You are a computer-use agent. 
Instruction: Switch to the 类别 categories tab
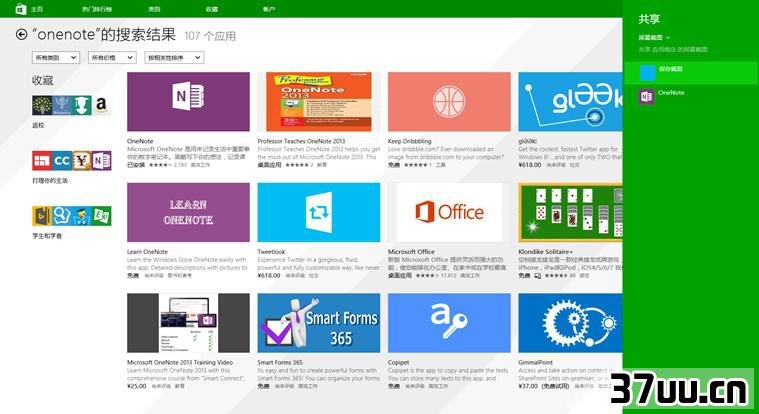(154, 9)
